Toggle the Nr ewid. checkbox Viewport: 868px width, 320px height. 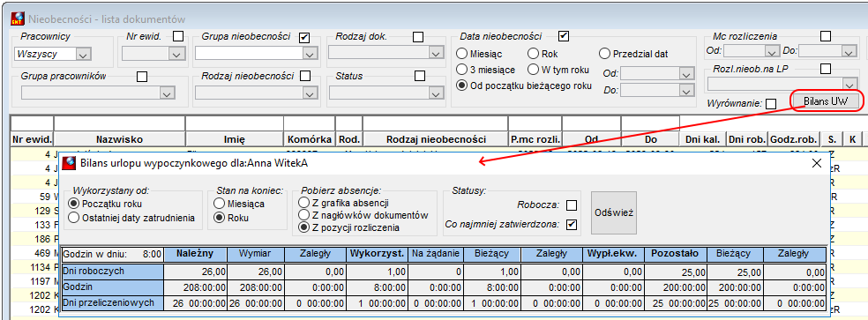pos(178,36)
